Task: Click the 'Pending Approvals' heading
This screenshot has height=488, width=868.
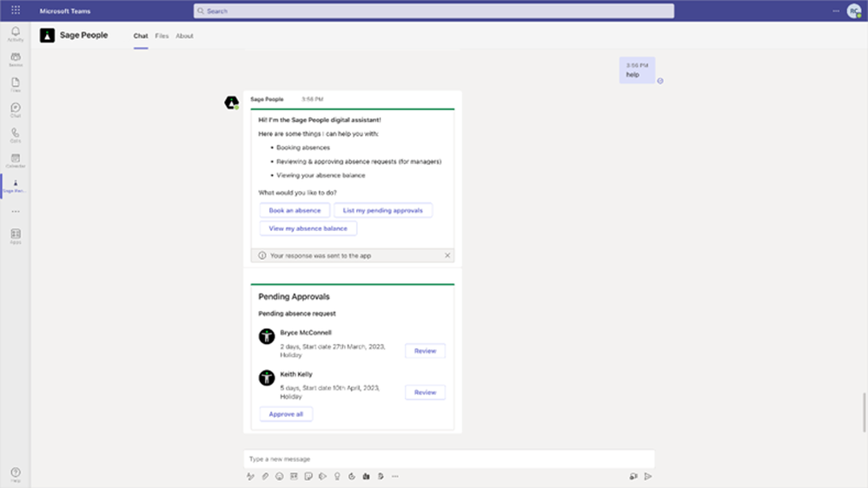Action: point(294,297)
